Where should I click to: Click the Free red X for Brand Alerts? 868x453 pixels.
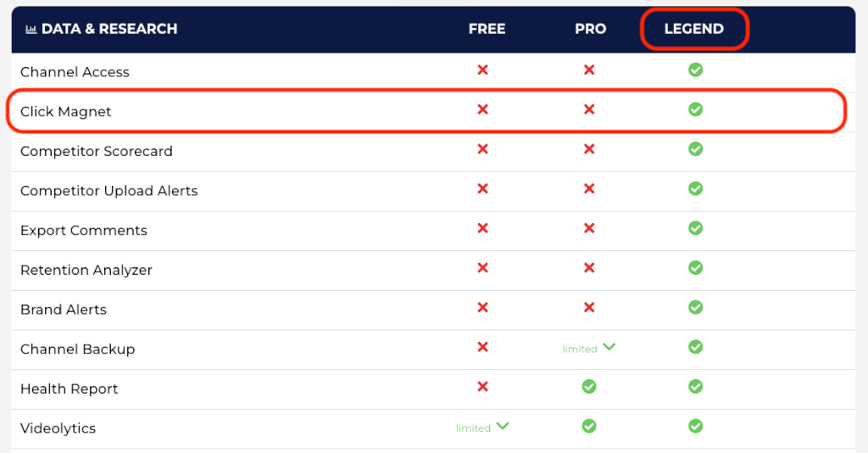[482, 307]
